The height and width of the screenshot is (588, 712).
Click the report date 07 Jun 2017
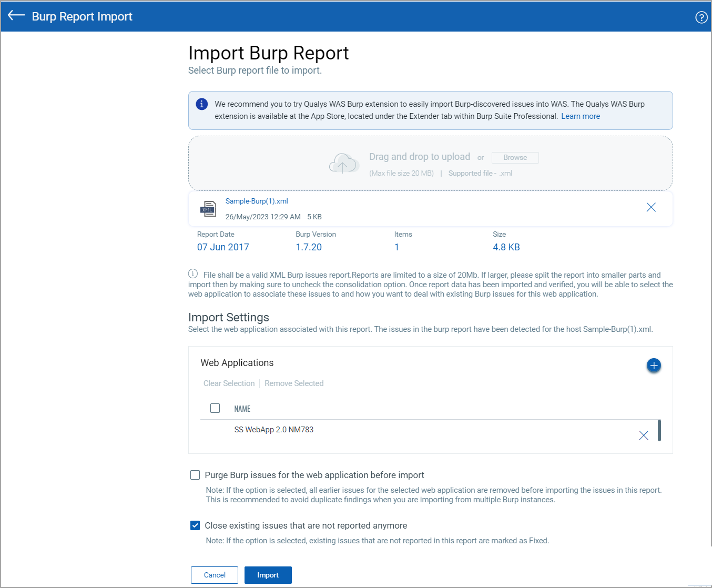click(223, 247)
